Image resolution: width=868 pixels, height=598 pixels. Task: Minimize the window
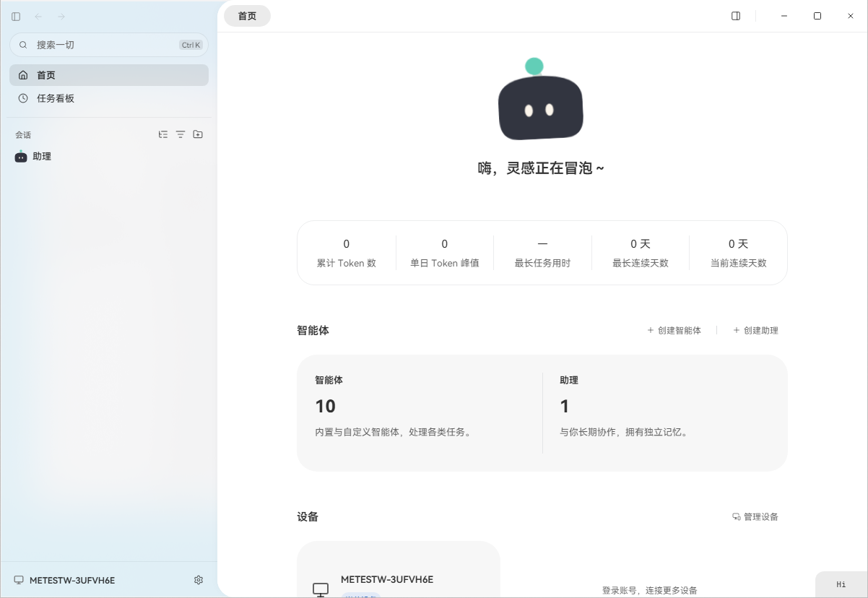pos(784,16)
